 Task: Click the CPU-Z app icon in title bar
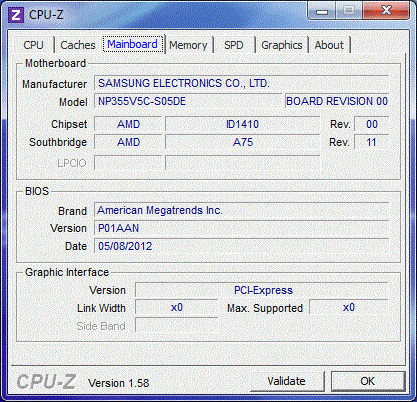point(16,15)
